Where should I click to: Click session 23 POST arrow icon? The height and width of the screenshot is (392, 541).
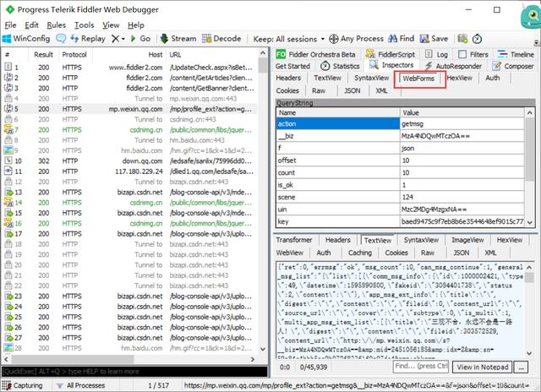(8, 297)
